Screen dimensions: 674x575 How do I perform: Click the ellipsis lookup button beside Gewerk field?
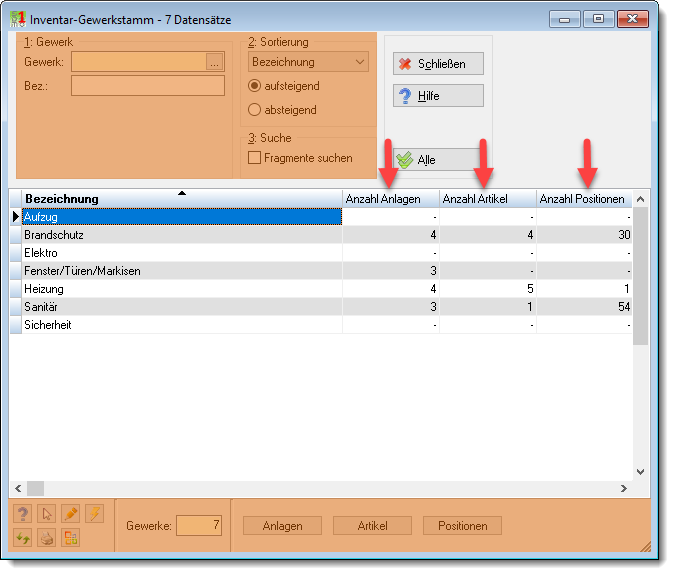pos(214,62)
